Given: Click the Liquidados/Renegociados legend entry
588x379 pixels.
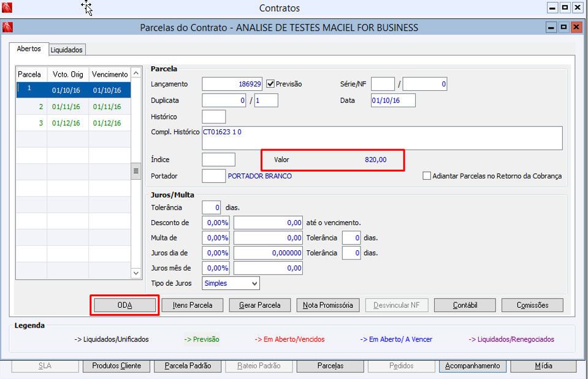Looking at the screenshot, I should pyautogui.click(x=511, y=339).
